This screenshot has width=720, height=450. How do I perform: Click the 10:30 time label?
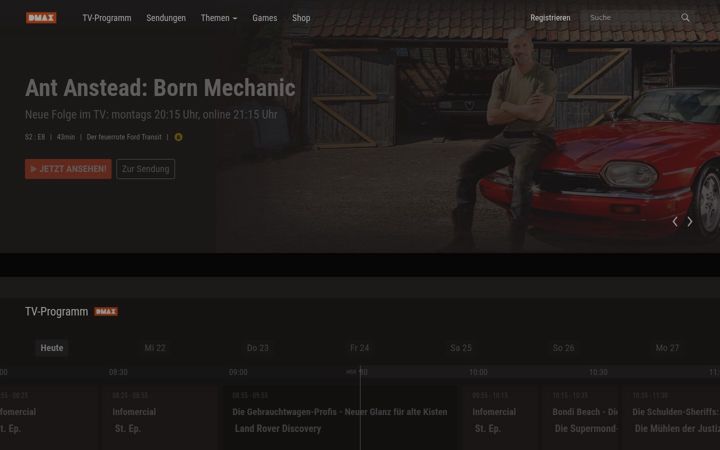coord(598,372)
